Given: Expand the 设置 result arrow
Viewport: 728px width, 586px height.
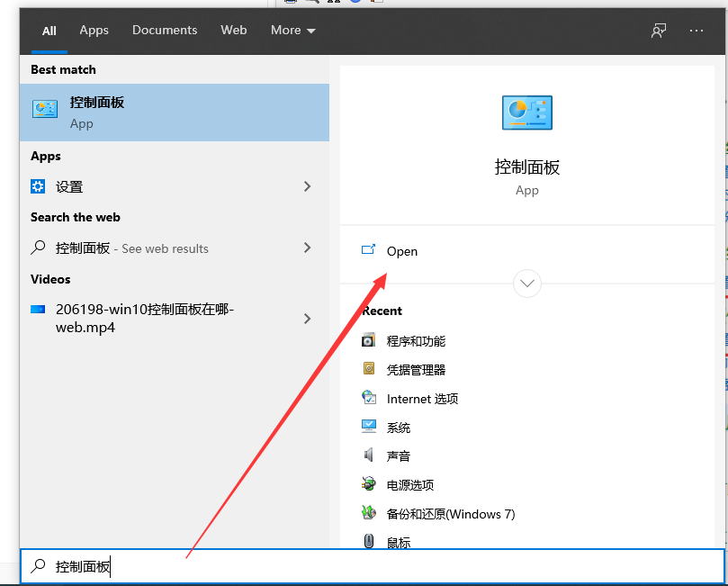Looking at the screenshot, I should click(x=307, y=186).
